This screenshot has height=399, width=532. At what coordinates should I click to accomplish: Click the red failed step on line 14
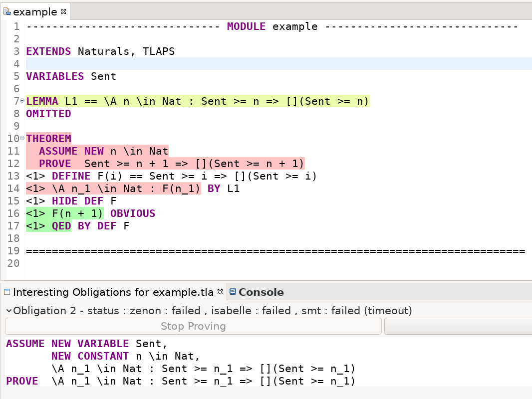(113, 189)
